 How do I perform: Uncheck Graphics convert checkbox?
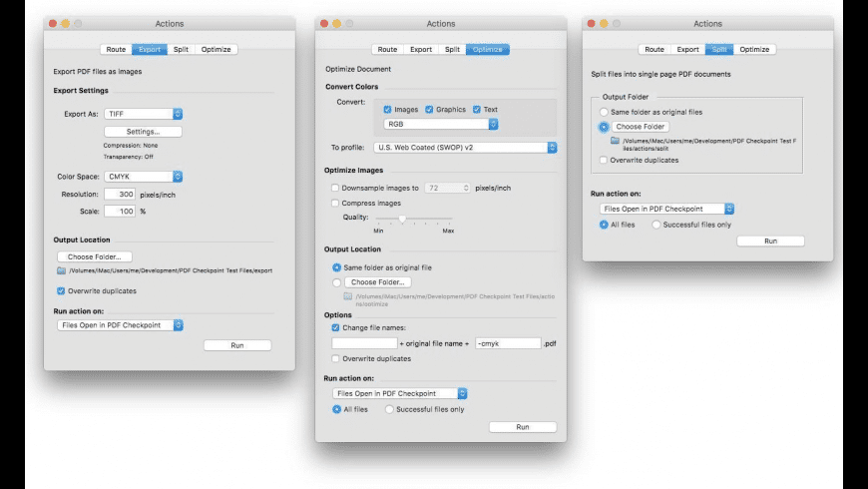(x=429, y=110)
